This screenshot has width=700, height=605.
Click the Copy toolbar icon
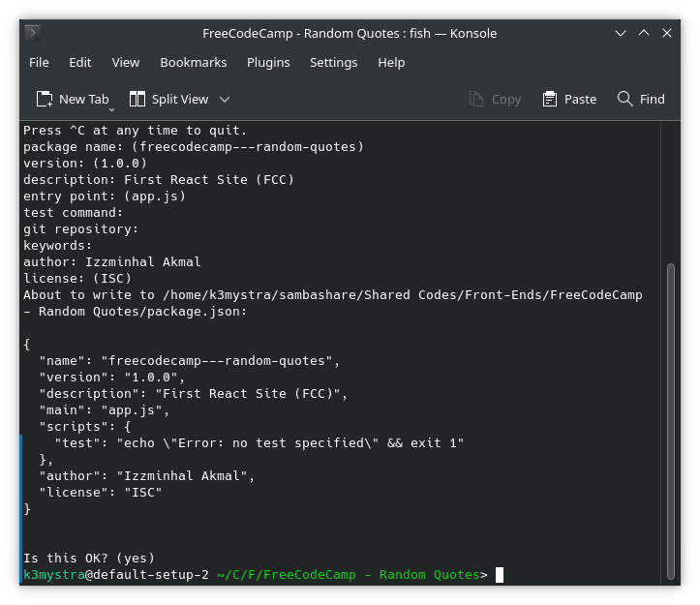pyautogui.click(x=476, y=99)
